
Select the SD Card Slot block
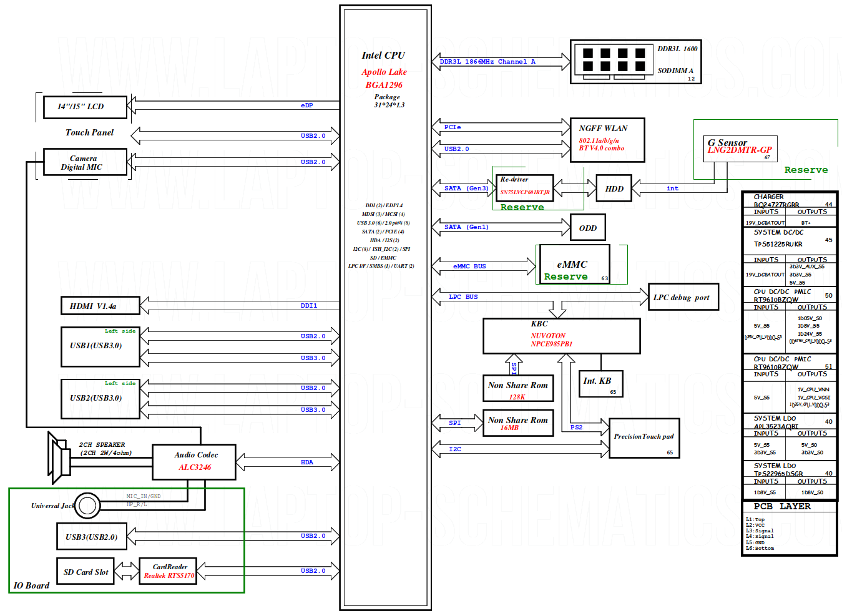tap(86, 571)
